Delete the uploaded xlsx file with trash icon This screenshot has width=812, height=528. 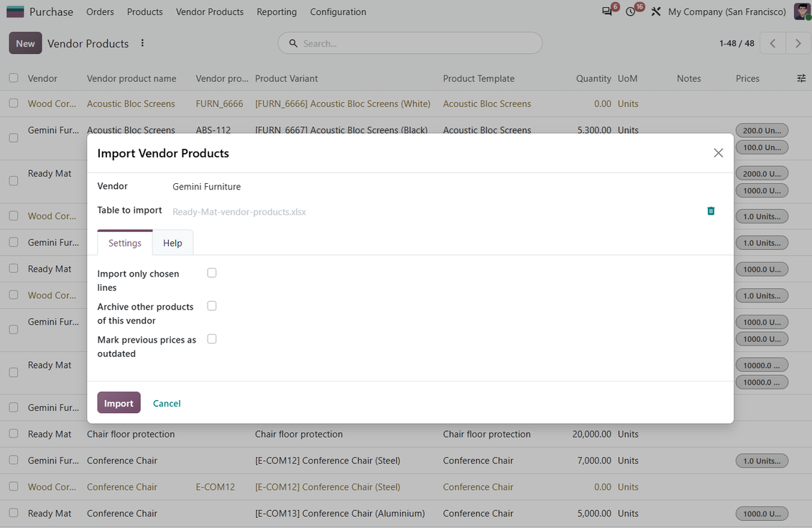(711, 210)
